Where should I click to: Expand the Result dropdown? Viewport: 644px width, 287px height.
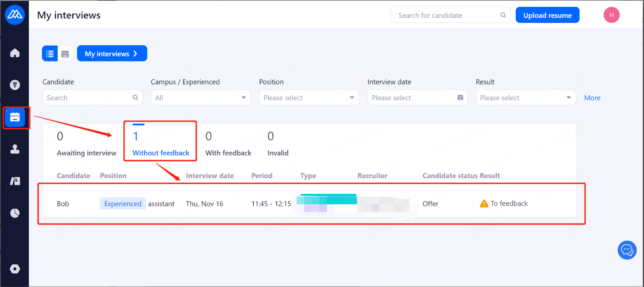pyautogui.click(x=525, y=98)
